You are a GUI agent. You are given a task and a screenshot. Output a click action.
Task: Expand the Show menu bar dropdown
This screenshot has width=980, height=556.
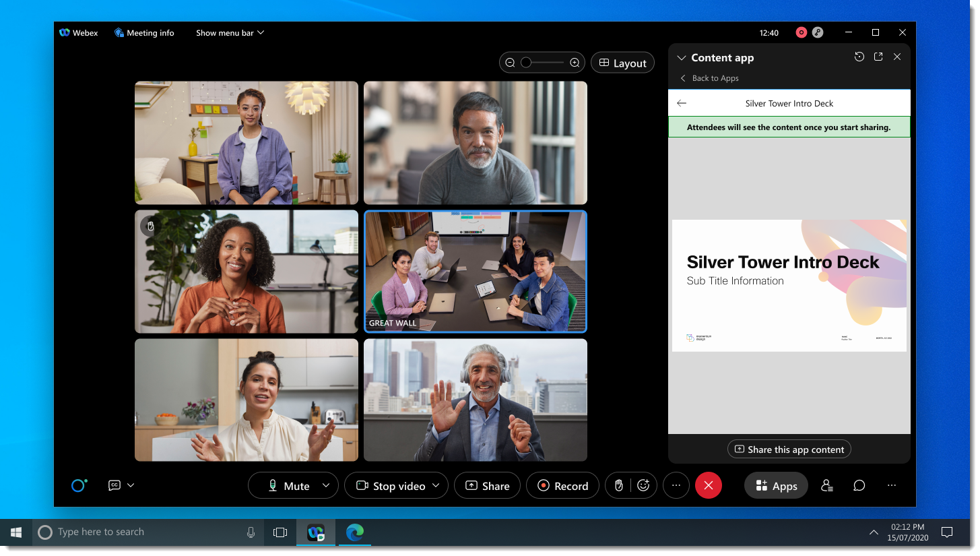pyautogui.click(x=230, y=32)
